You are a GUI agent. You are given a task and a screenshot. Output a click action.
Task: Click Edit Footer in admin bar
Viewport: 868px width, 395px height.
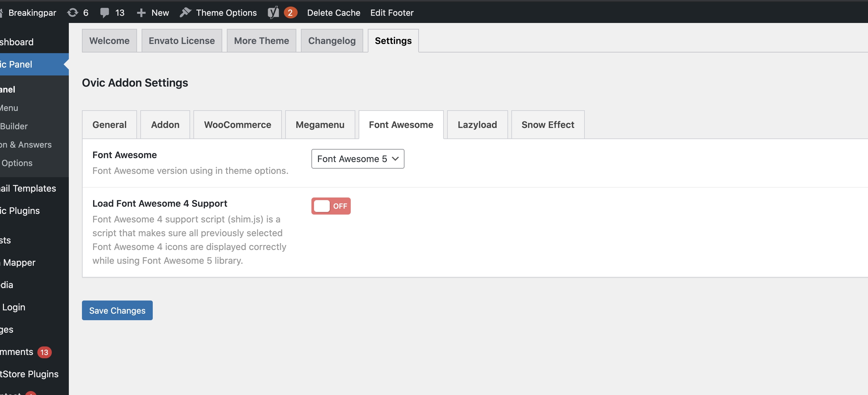tap(392, 13)
